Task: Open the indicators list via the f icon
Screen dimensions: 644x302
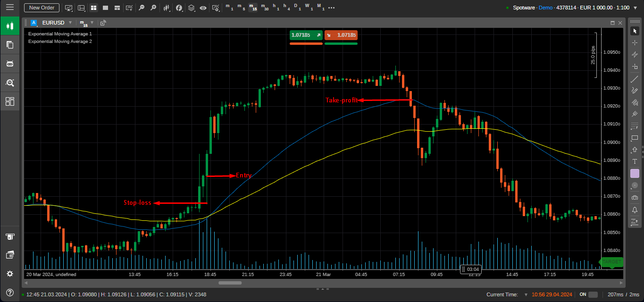Action: tap(179, 8)
